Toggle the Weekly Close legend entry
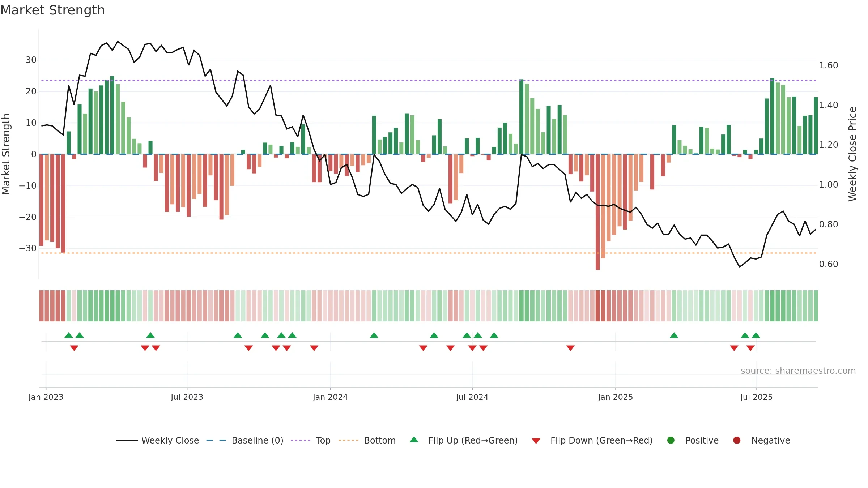The image size is (868, 488). tap(158, 440)
